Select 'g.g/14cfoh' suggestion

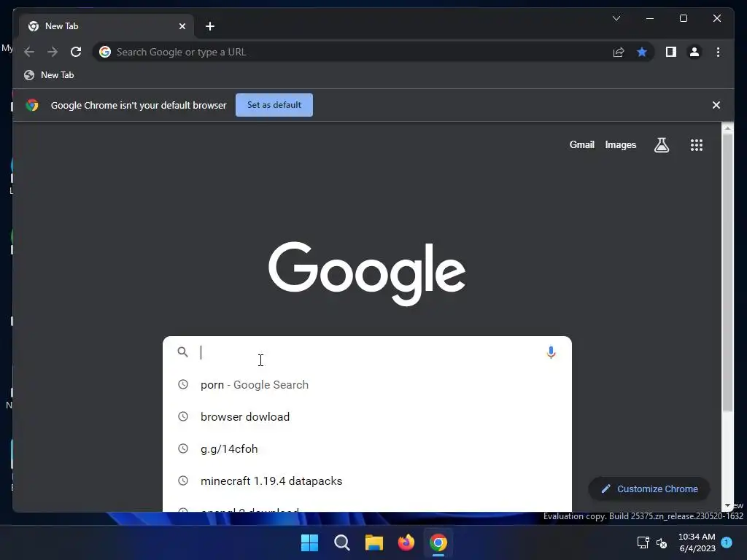pyautogui.click(x=367, y=448)
